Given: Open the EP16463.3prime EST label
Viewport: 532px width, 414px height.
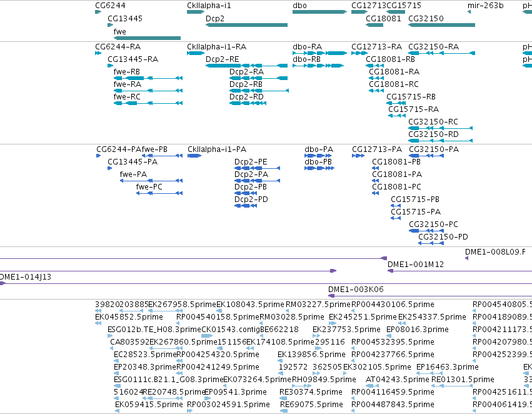Looking at the screenshot, I should click(x=447, y=367).
